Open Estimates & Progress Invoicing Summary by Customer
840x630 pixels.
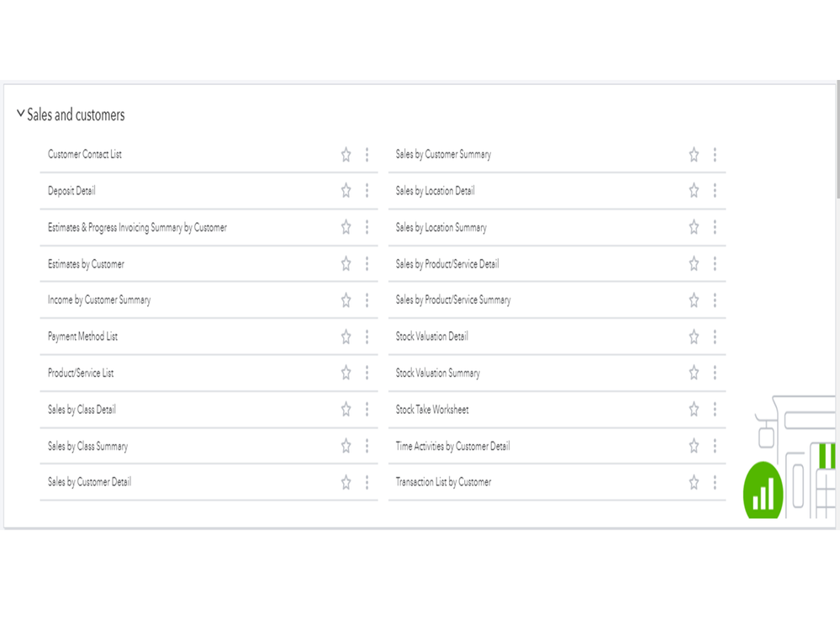click(x=137, y=227)
